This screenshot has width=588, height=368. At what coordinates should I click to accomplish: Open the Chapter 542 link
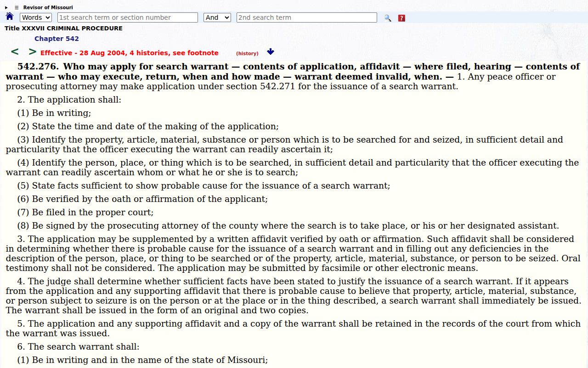[x=57, y=39]
